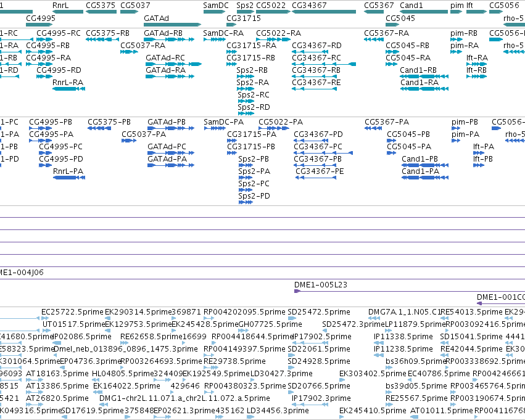The width and height of the screenshot is (525, 420).
Task: Click the lft-RA transcript label
Action: point(477,58)
